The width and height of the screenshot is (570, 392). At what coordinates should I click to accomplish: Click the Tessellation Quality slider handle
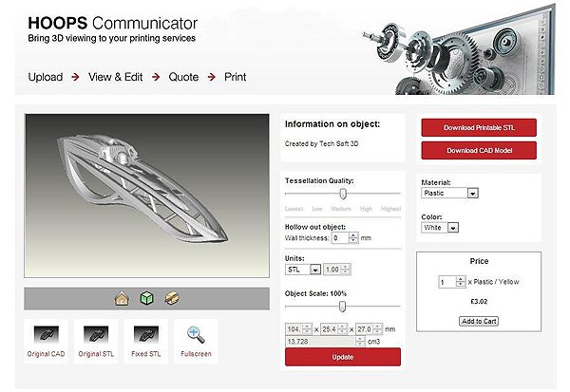(x=343, y=194)
